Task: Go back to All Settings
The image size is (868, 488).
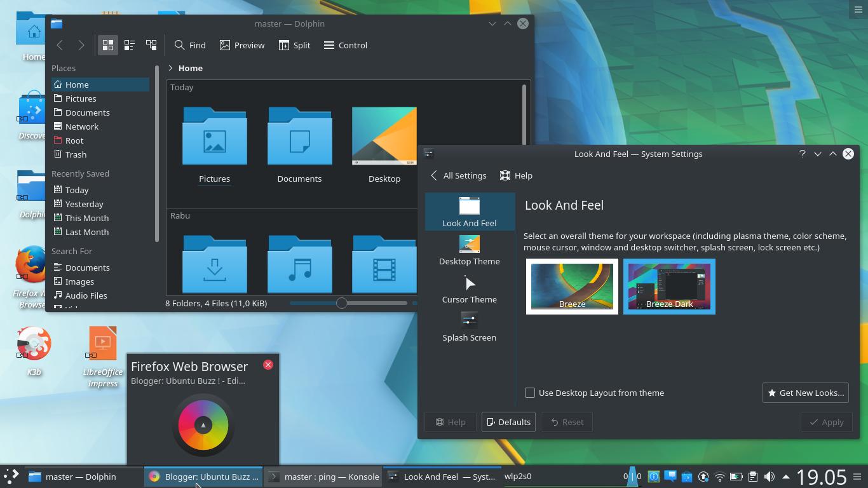Action: 458,175
